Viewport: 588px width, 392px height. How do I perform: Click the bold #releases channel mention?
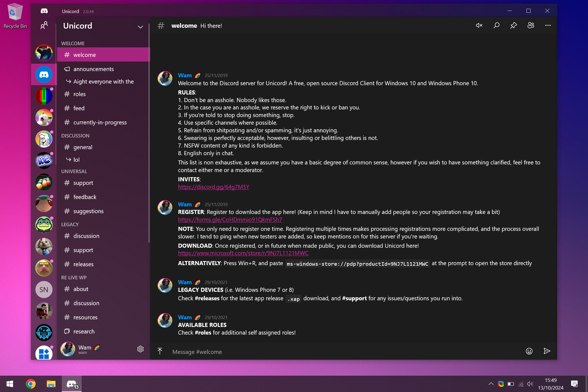click(207, 298)
